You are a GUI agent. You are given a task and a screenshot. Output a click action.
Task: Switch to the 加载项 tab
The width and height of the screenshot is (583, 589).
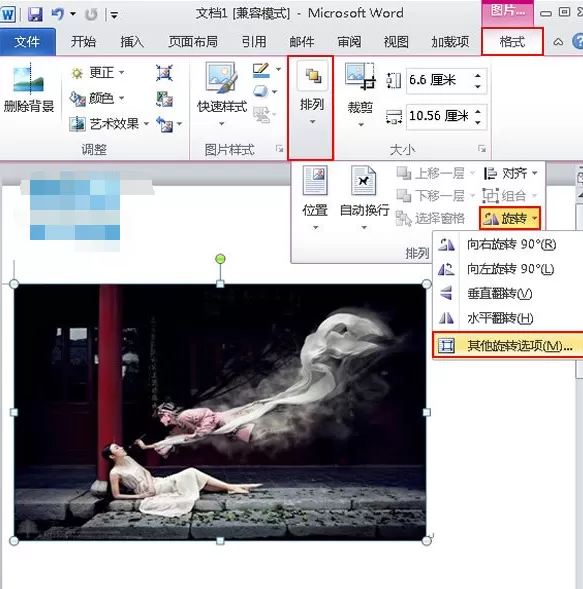[x=450, y=42]
